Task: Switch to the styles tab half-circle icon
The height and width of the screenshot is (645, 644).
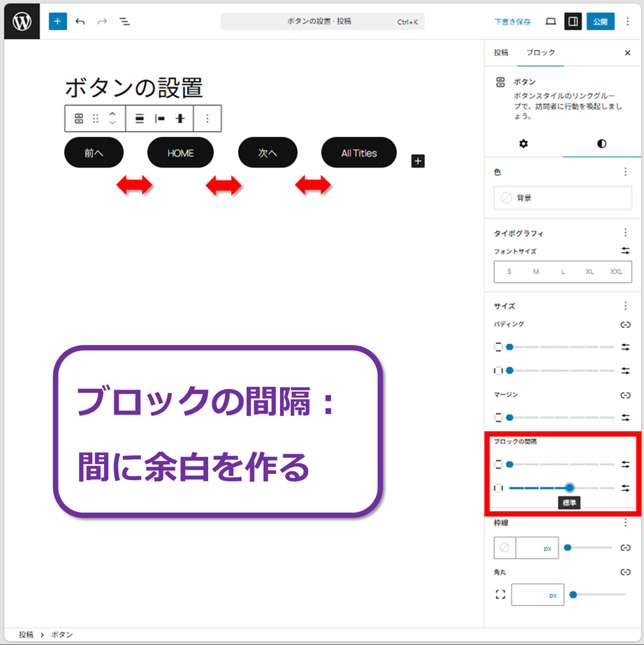Action: (601, 144)
